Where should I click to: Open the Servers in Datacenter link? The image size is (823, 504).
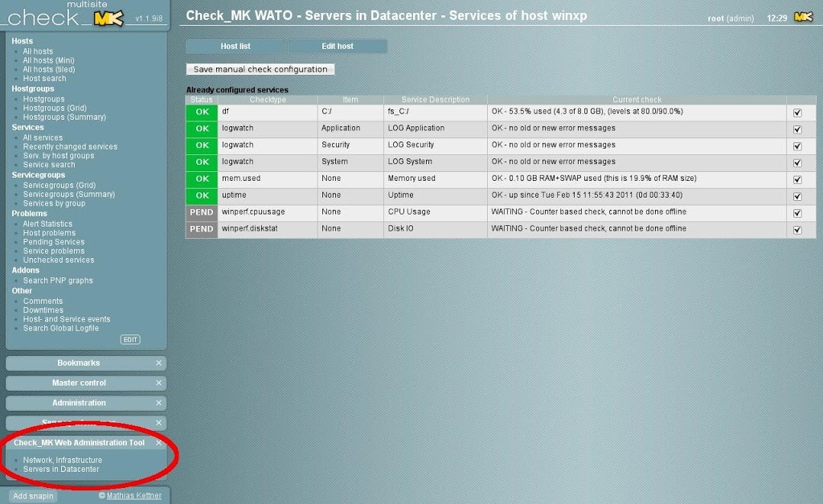coord(61,469)
